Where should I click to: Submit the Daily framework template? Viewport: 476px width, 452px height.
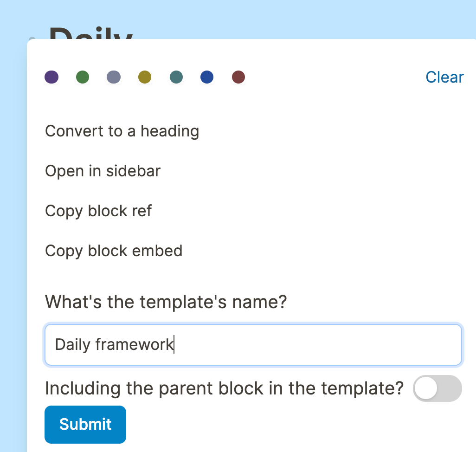[85, 424]
